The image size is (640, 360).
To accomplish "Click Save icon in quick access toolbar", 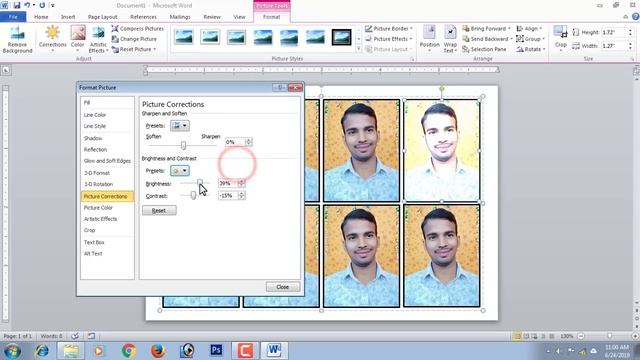I will point(17,5).
